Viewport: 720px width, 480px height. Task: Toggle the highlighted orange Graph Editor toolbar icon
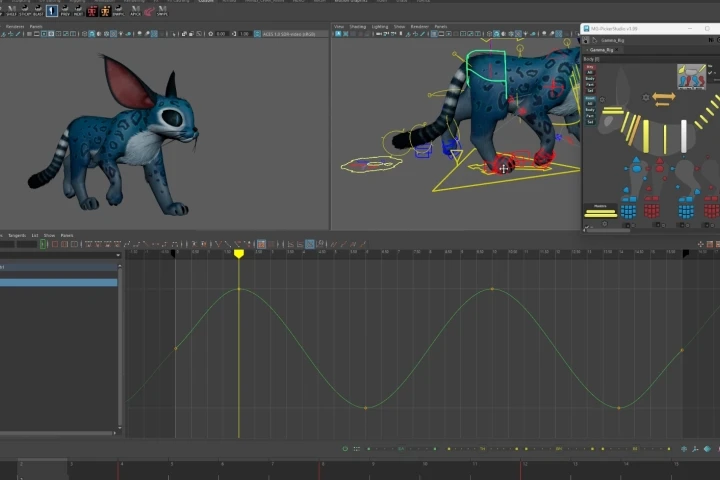(x=261, y=244)
